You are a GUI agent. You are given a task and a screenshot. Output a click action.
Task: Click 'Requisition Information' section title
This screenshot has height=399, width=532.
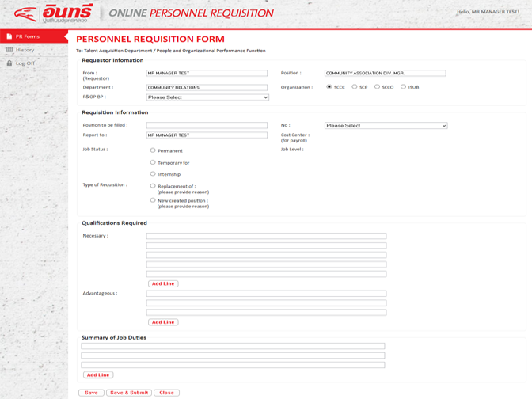click(x=115, y=112)
